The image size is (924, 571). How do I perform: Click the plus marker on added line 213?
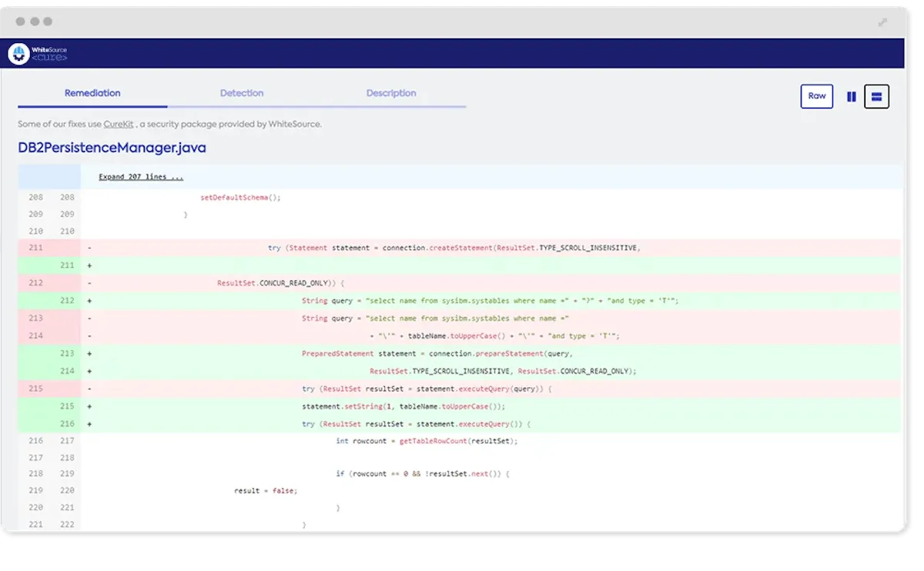(x=90, y=354)
